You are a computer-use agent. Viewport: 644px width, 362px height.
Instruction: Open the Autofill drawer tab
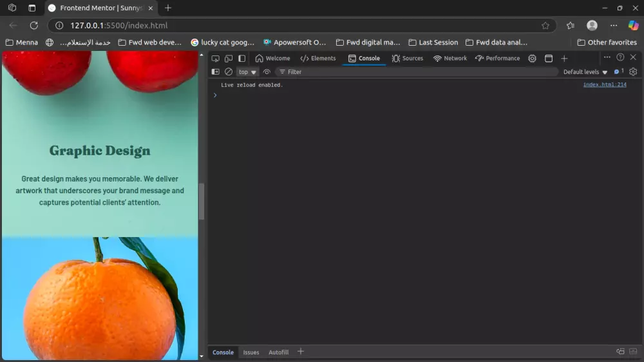278,352
